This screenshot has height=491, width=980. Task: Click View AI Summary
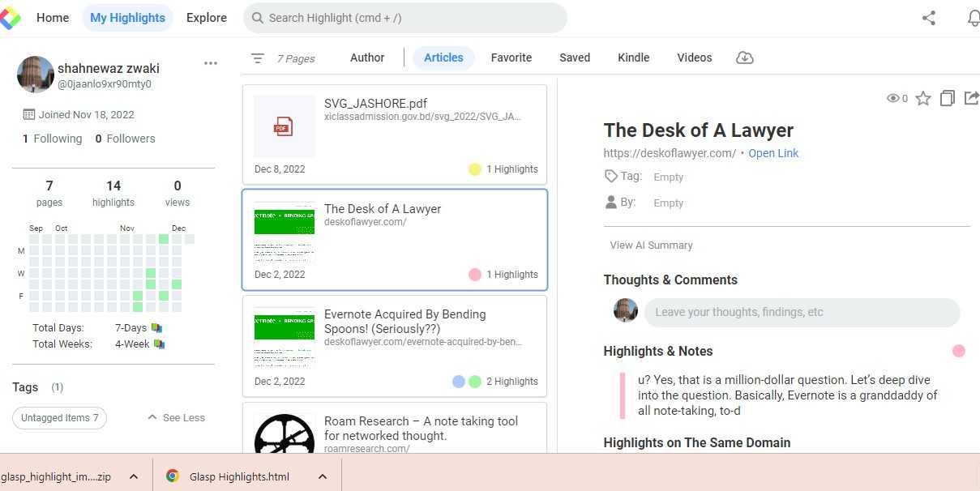[x=652, y=245]
